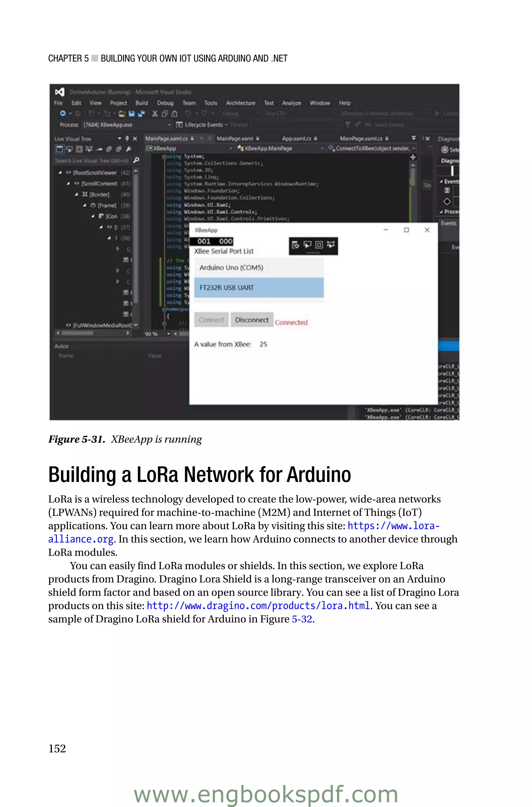Click the Open File folder icon
Screen dimensions: 532x807
pyautogui.click(x=122, y=114)
